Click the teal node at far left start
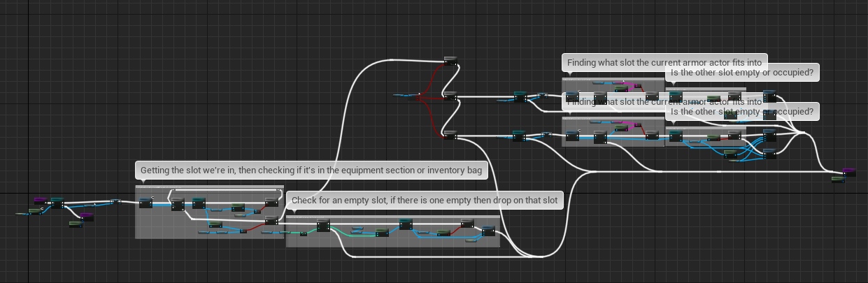The height and width of the screenshot is (283, 868). coord(57,203)
